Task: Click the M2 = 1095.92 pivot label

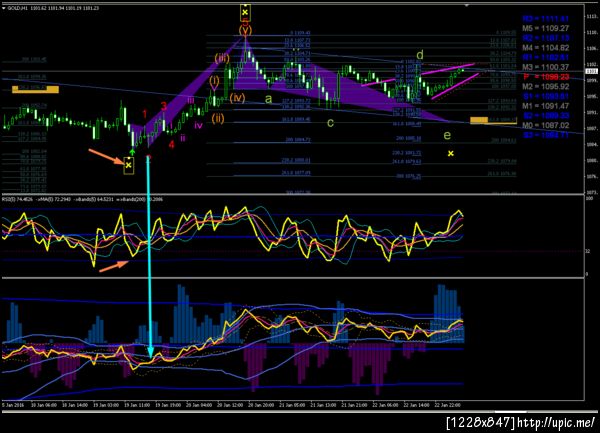Action: (546, 87)
